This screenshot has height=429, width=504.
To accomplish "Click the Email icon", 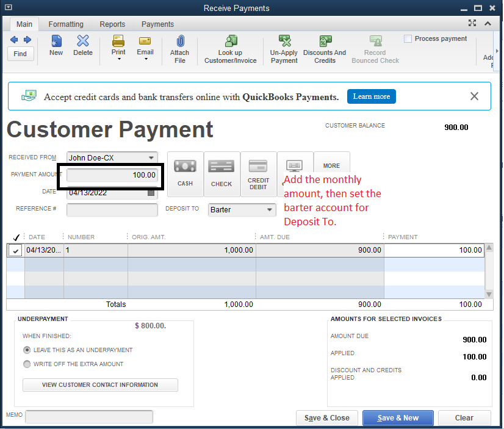I will [x=145, y=41].
